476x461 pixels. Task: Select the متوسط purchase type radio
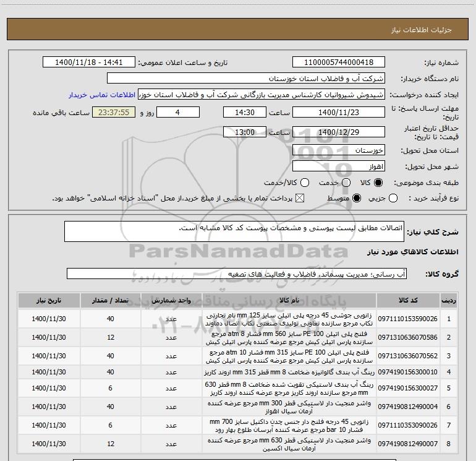point(357,198)
